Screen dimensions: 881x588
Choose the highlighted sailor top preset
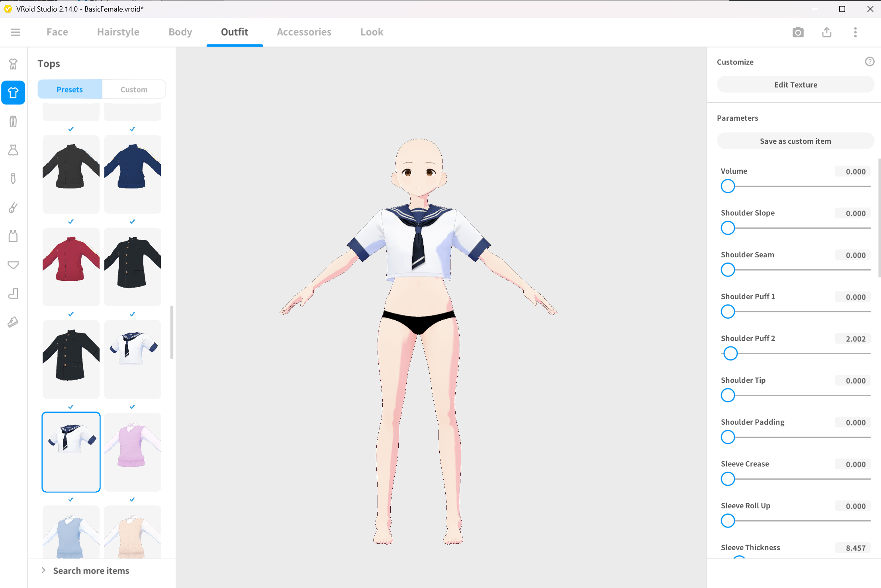click(x=71, y=452)
